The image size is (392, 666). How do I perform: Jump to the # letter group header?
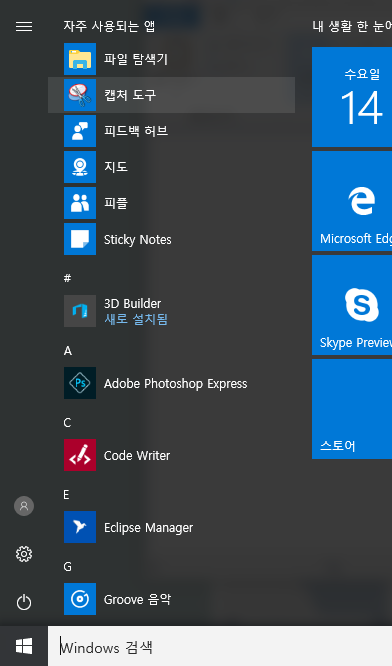click(x=67, y=278)
